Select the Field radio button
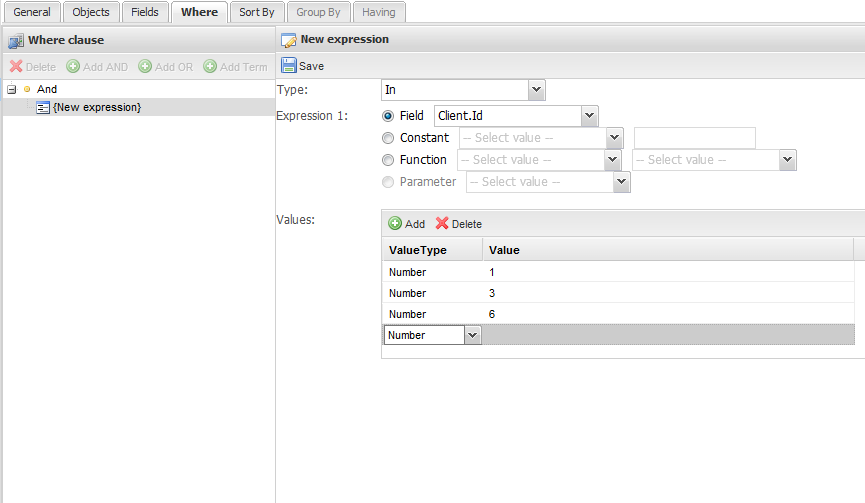This screenshot has width=865, height=503. coord(388,116)
